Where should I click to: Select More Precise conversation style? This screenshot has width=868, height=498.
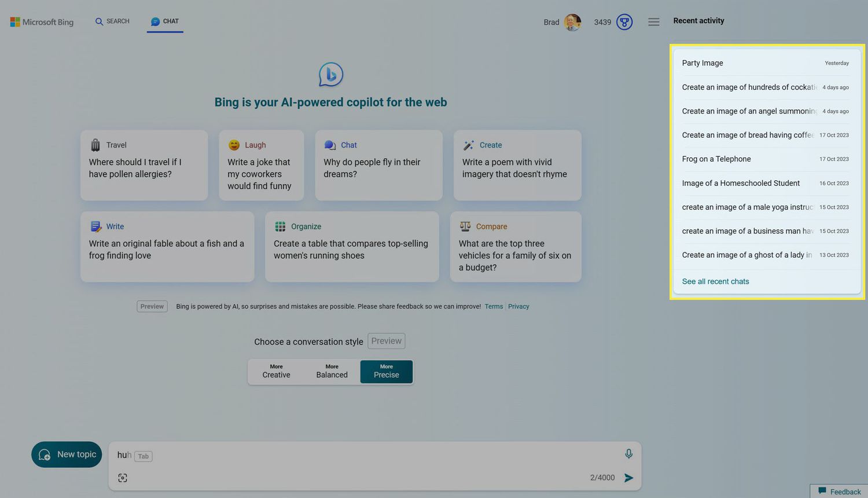386,371
